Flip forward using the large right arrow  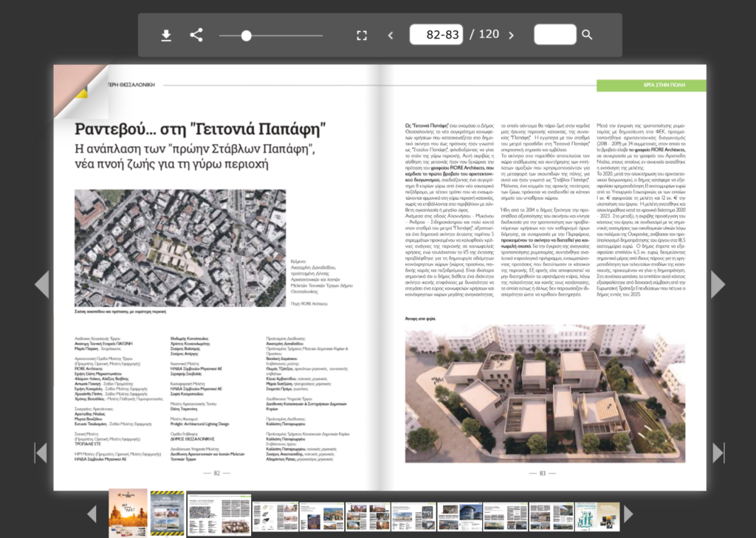(718, 284)
